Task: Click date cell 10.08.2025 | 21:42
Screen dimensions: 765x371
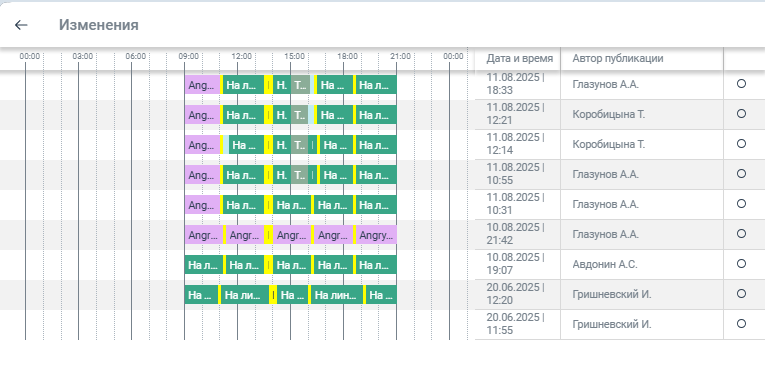Action: coord(515,234)
